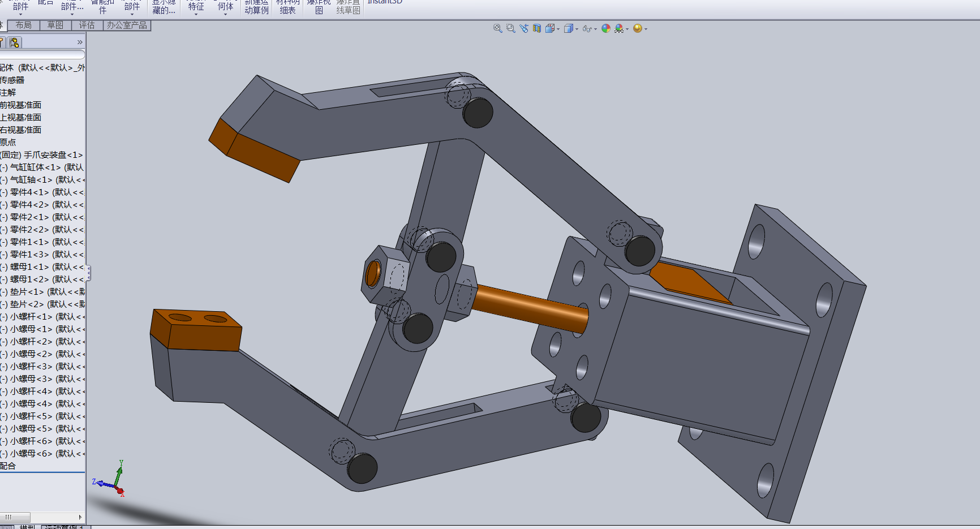This screenshot has height=529, width=980.
Task: Click the Apply Scene icon
Action: [619, 28]
